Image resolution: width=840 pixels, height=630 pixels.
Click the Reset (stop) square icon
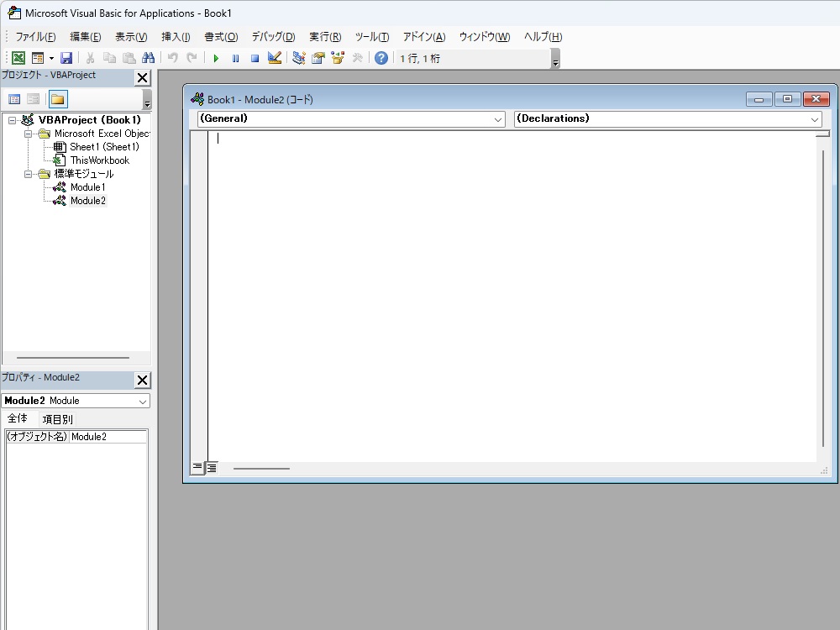click(x=255, y=58)
